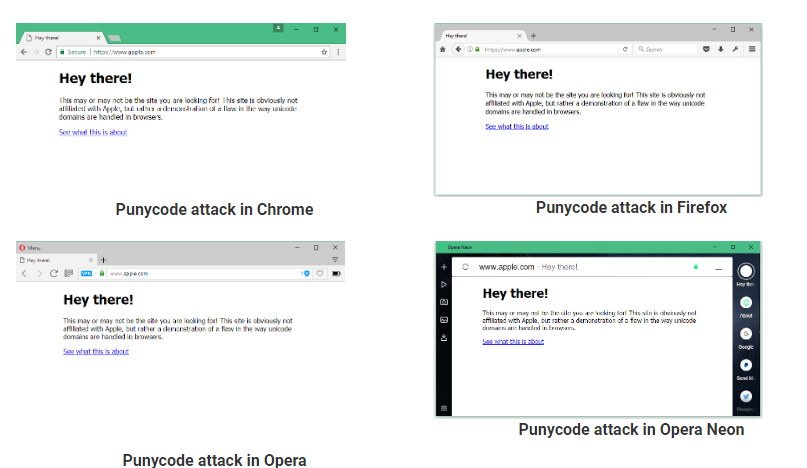Click Opera's battery saver icon
Image resolution: width=807 pixels, height=468 pixels.
[x=336, y=273]
